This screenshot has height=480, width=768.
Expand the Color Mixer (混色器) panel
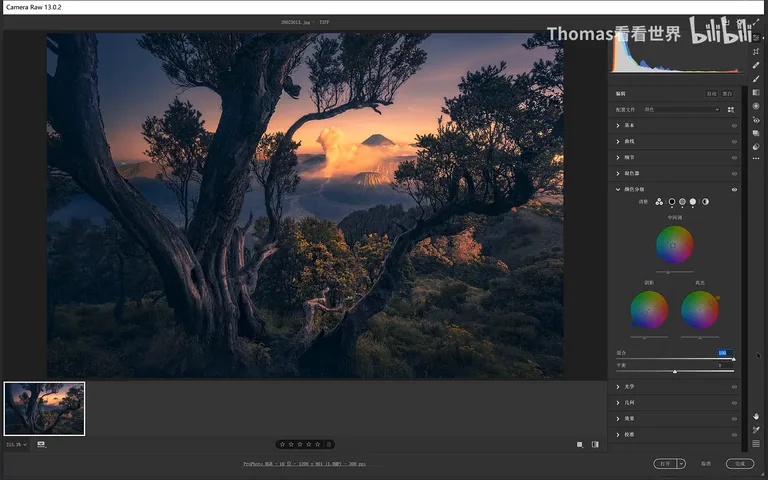[x=618, y=173]
